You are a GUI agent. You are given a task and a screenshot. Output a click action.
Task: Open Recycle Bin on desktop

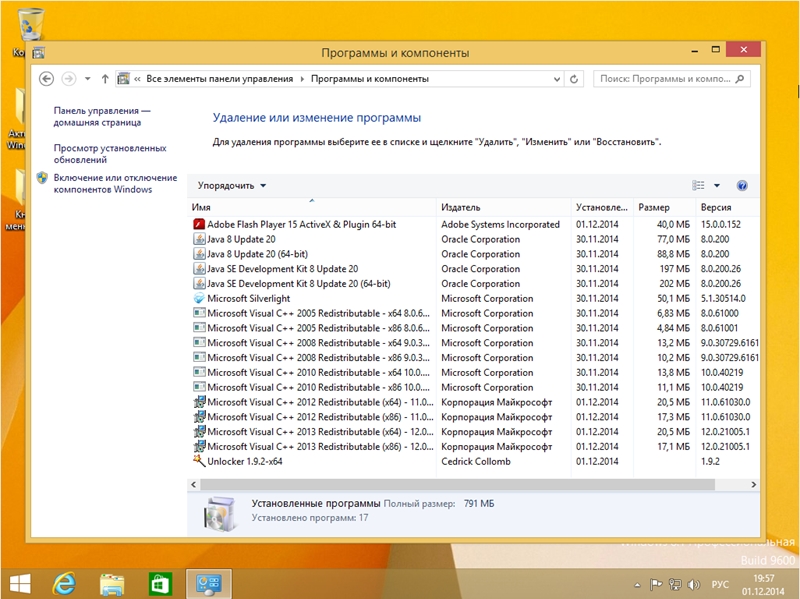pyautogui.click(x=30, y=24)
